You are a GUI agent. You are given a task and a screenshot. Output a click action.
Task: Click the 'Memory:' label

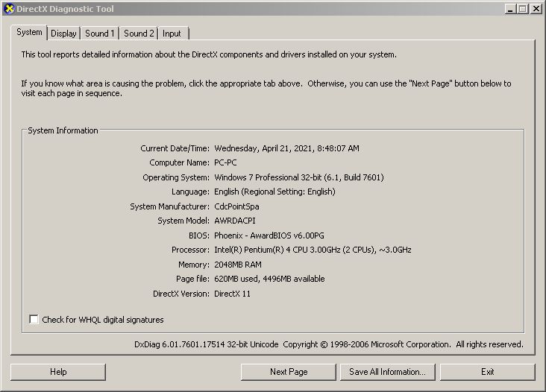click(194, 265)
